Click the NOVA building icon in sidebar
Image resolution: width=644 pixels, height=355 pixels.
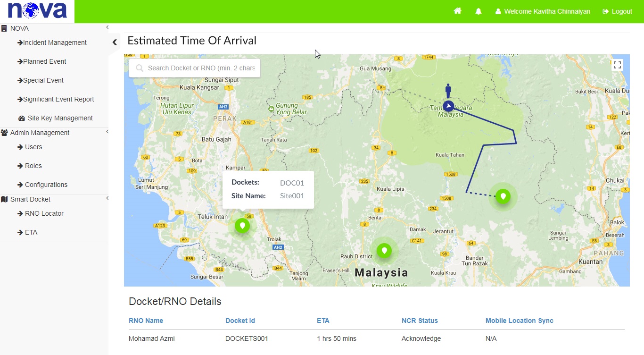4,28
